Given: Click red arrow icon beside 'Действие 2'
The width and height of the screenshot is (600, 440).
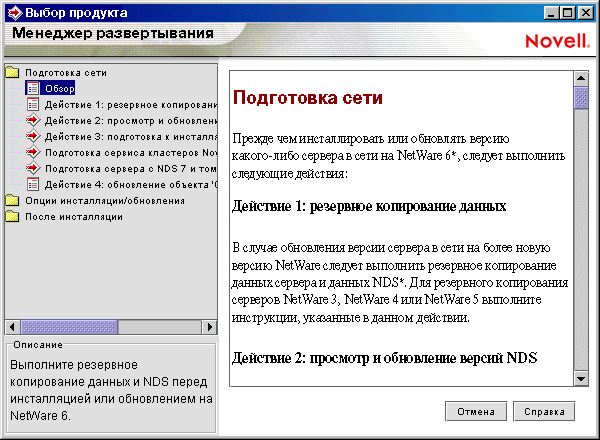Looking at the screenshot, I should tap(33, 121).
